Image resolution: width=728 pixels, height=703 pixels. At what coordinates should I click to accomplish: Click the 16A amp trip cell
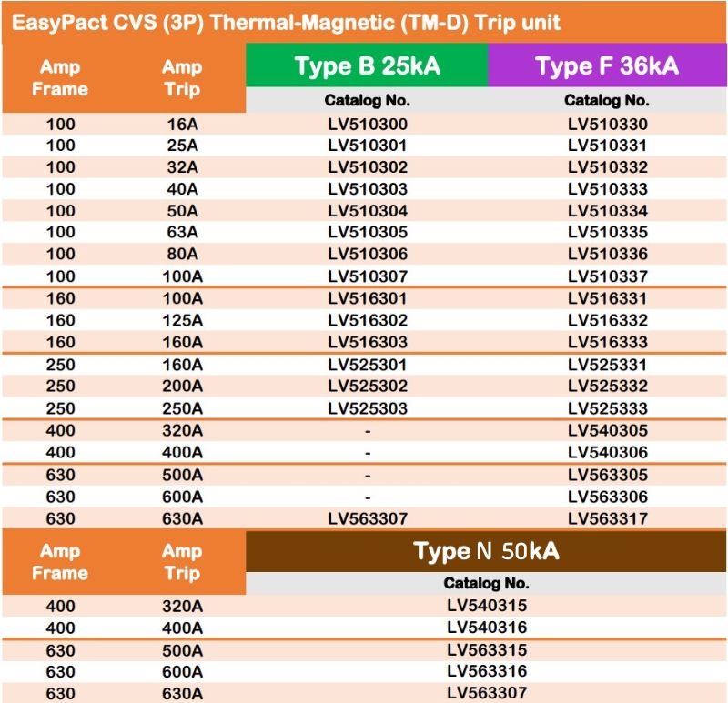point(182,124)
